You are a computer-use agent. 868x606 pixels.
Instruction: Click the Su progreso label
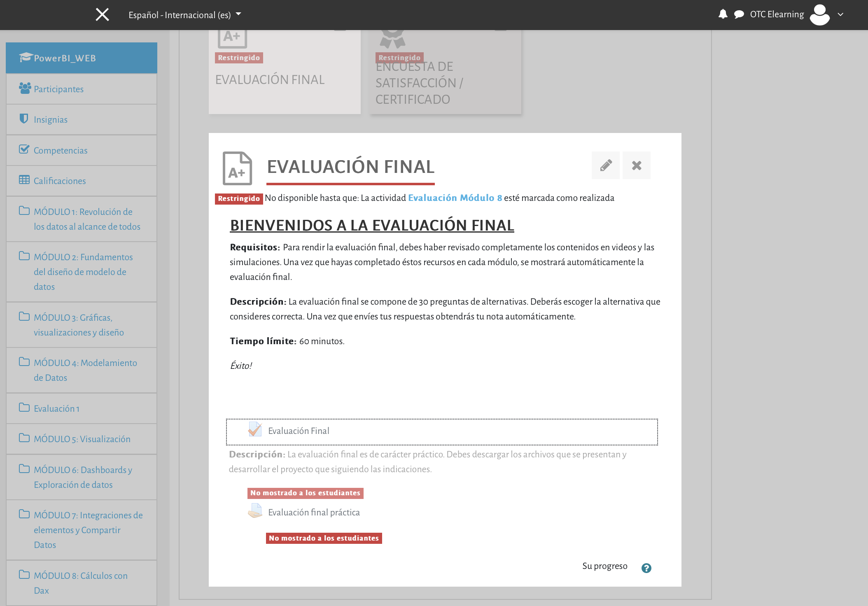coord(605,566)
